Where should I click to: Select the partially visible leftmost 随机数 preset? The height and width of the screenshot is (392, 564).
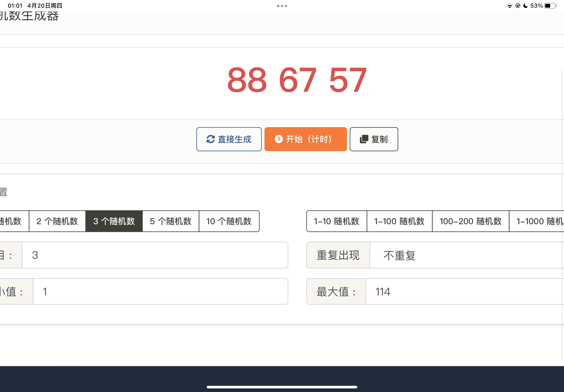pos(14,221)
